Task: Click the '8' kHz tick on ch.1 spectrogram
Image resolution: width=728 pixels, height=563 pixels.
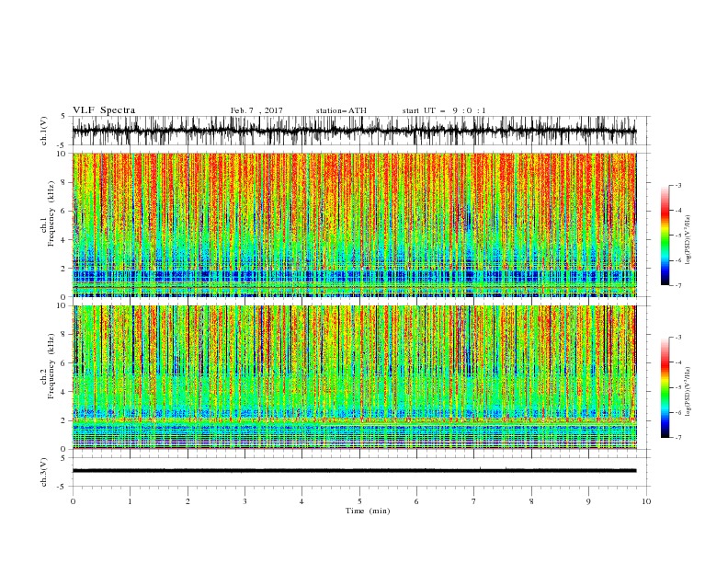Action: pos(64,182)
